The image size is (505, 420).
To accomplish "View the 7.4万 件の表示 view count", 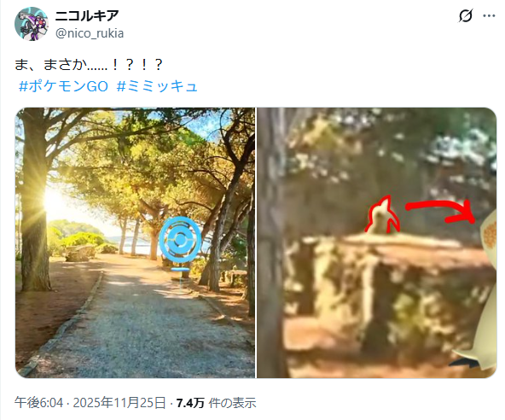I will point(216,403).
